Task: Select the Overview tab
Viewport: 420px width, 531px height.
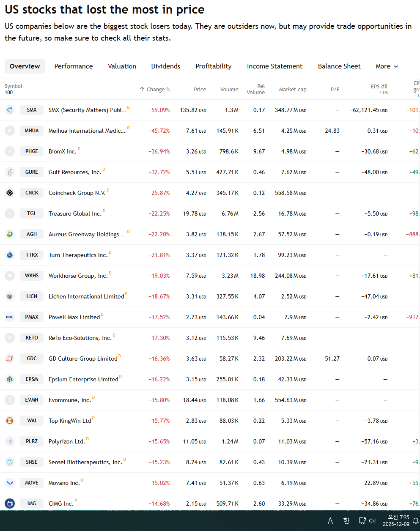Action: [25, 66]
